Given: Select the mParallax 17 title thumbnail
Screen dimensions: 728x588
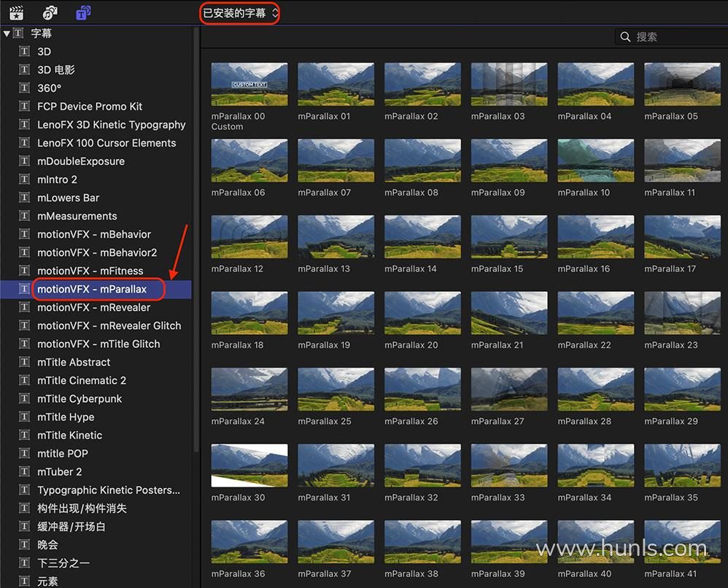Looking at the screenshot, I should point(683,236).
